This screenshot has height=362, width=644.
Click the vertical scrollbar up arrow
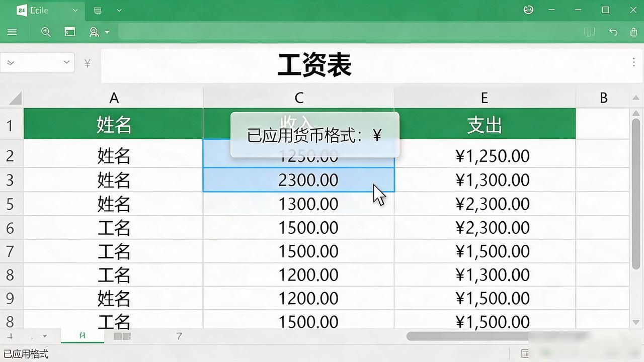pos(636,113)
